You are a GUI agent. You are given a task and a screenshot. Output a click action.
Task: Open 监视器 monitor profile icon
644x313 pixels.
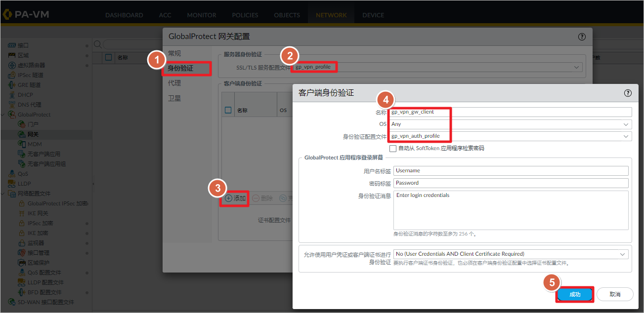click(22, 243)
